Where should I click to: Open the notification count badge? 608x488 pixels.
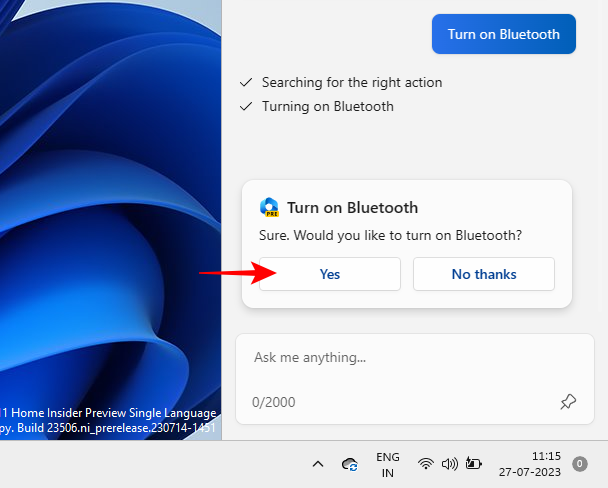click(x=580, y=464)
